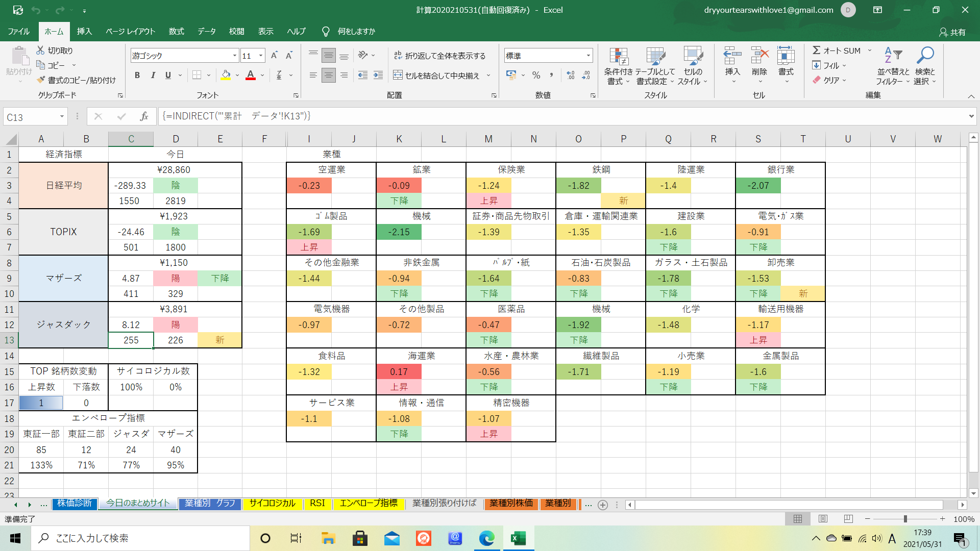Click Merge and Center cells button
The image size is (980, 551).
pyautogui.click(x=437, y=76)
